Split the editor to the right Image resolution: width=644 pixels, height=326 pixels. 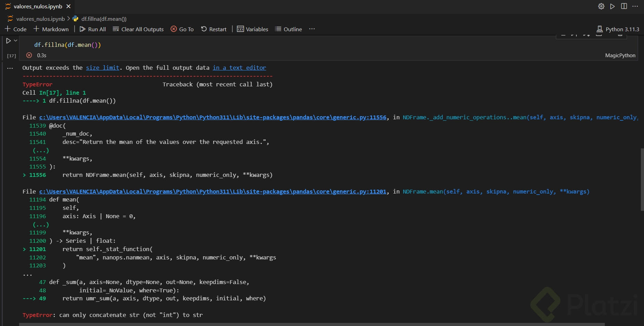pyautogui.click(x=624, y=6)
